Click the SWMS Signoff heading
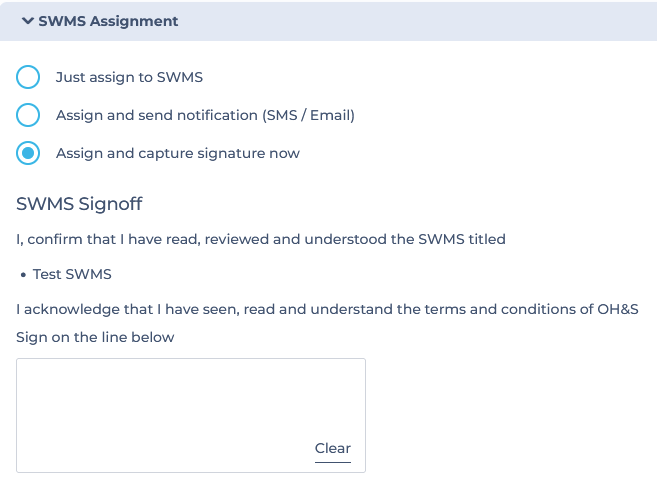657x486 pixels. coord(79,204)
